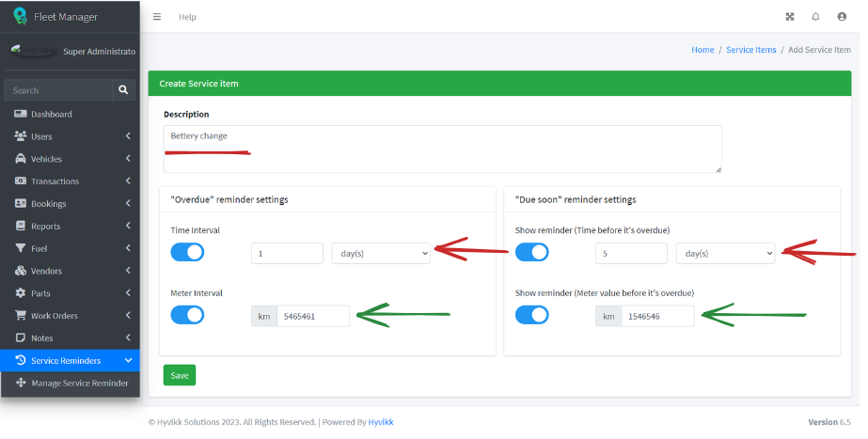Screen dimensions: 868x439
Task: Toggle the Meter Interval switch
Action: pos(188,316)
